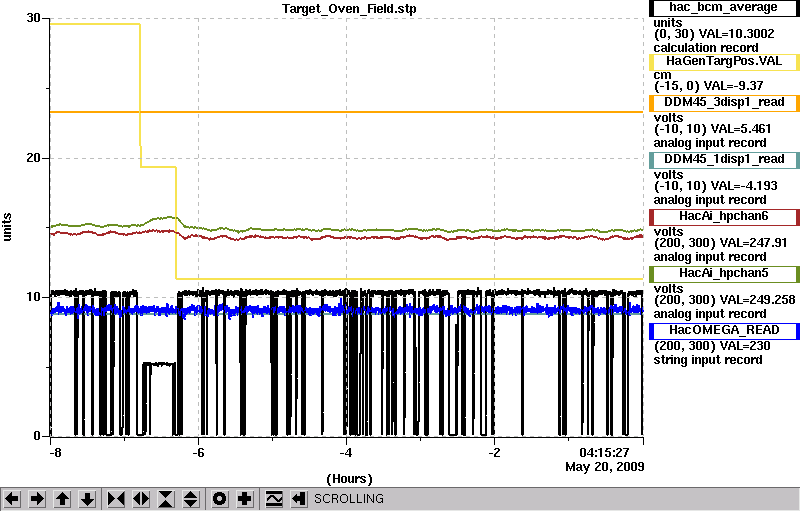Click the VAL=247.91 readout
Viewport: 800px width, 511px height.
pyautogui.click(x=754, y=243)
